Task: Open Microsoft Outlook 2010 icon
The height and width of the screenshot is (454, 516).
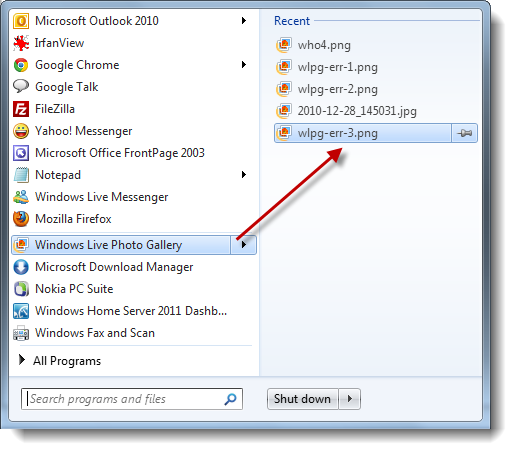Action: click(21, 21)
